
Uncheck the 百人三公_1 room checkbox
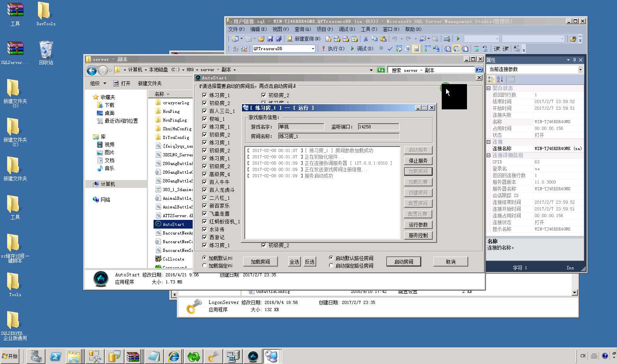[204, 111]
